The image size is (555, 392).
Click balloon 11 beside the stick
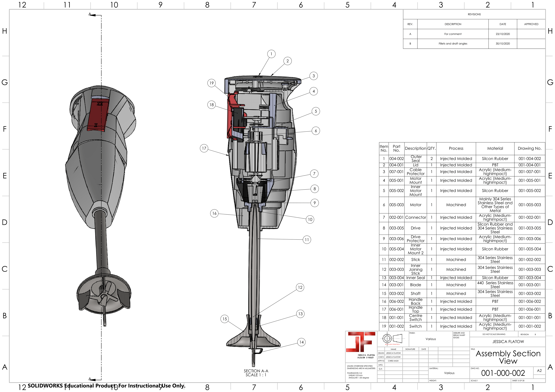point(307,240)
